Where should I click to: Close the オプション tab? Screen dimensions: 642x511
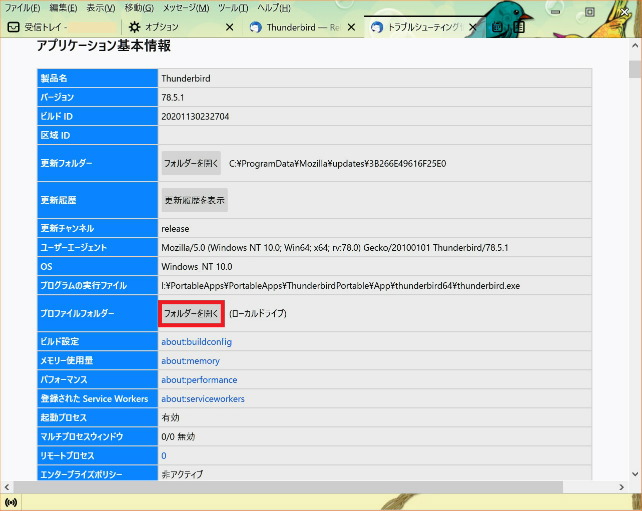click(230, 27)
